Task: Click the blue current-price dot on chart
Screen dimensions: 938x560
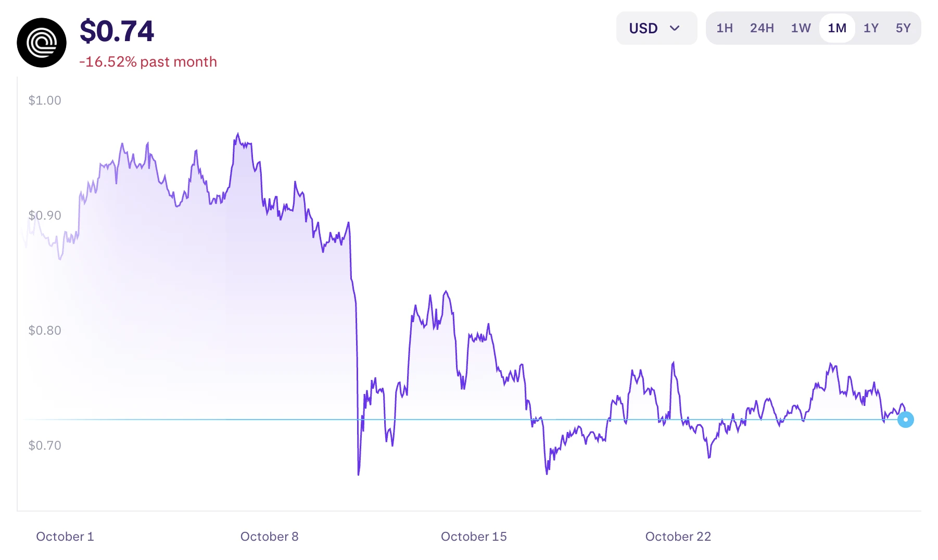Action: click(x=906, y=419)
